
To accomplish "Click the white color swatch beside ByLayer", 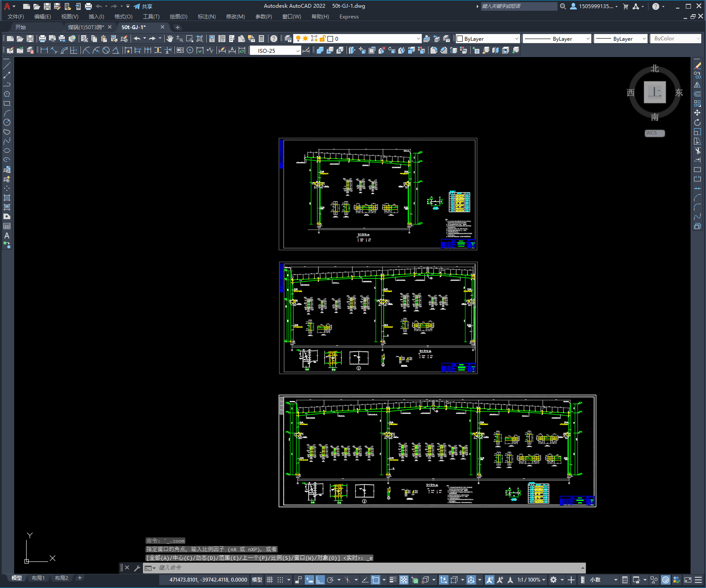I will (460, 39).
